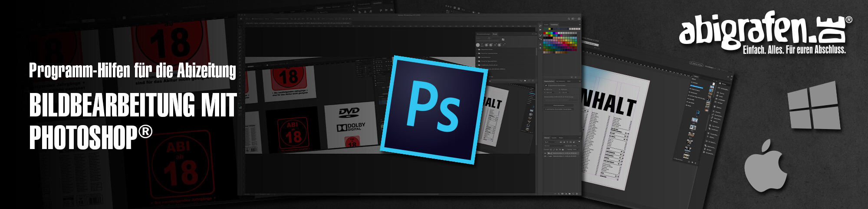Switch to the Farbfelder tab in Photoshop
The height and width of the screenshot is (209, 868).
(x=554, y=25)
